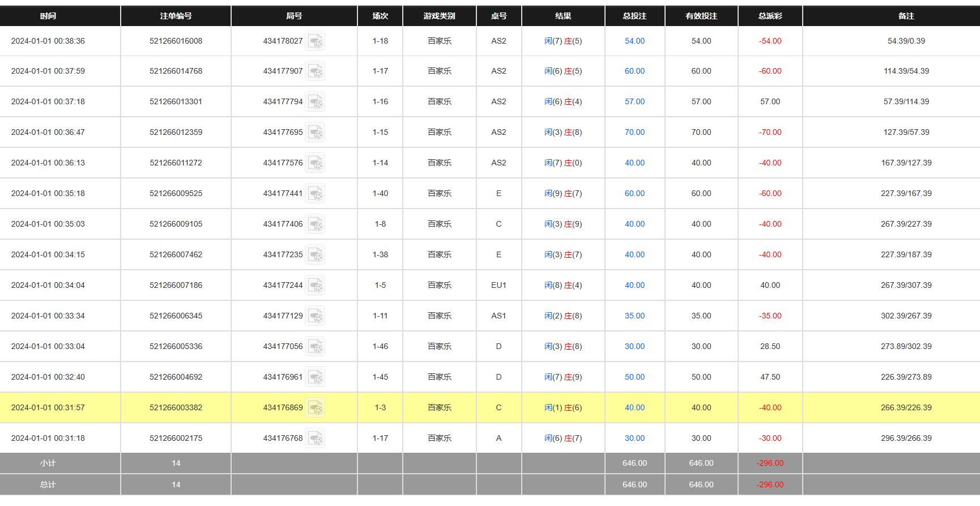
Task: Open the replay icon for round 434176961
Action: (315, 377)
